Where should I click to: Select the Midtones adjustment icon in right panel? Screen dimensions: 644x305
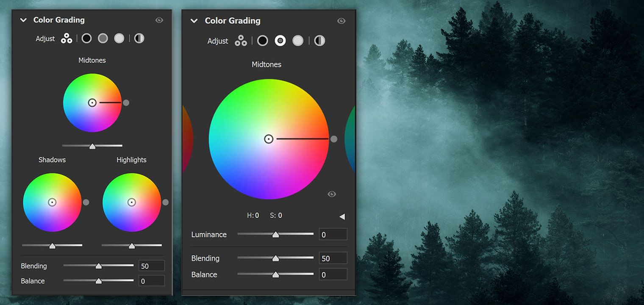tap(280, 41)
